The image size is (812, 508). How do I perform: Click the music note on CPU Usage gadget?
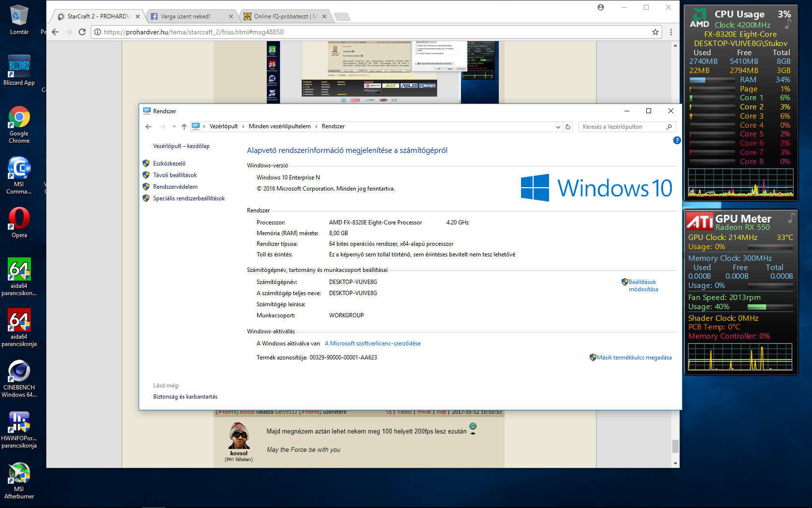[x=788, y=23]
